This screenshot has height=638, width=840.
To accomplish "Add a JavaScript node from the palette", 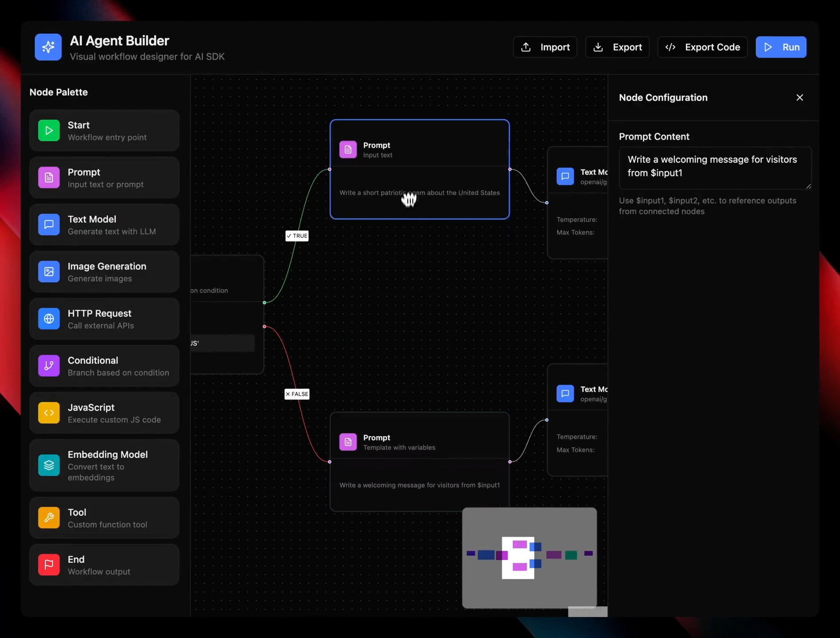I will (104, 413).
